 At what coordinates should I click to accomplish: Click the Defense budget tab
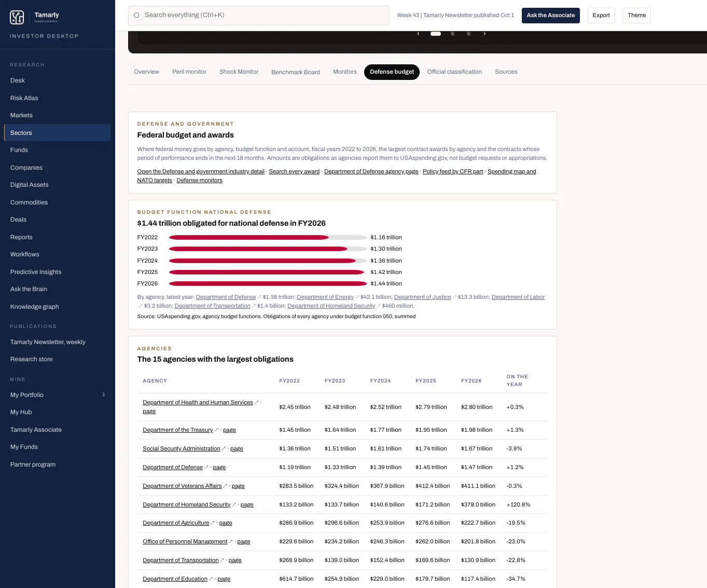(x=392, y=72)
